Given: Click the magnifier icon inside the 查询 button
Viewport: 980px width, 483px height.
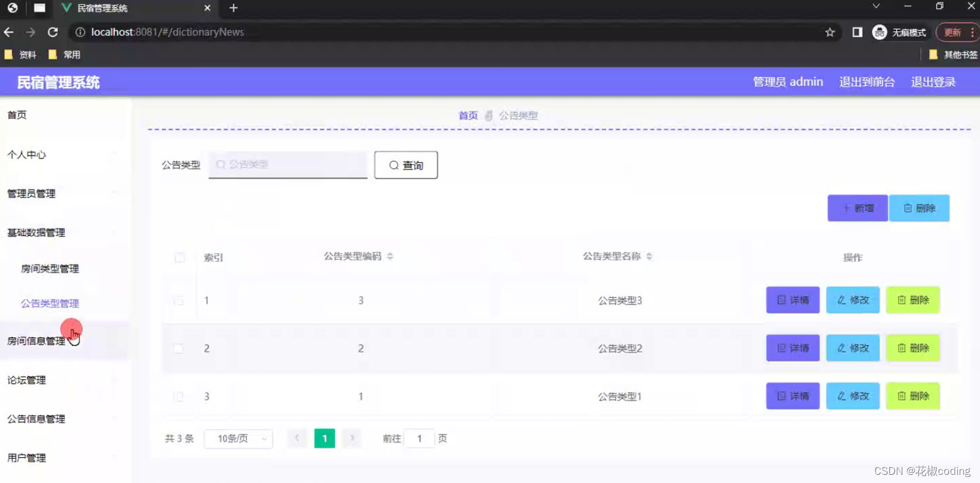Looking at the screenshot, I should 394,165.
